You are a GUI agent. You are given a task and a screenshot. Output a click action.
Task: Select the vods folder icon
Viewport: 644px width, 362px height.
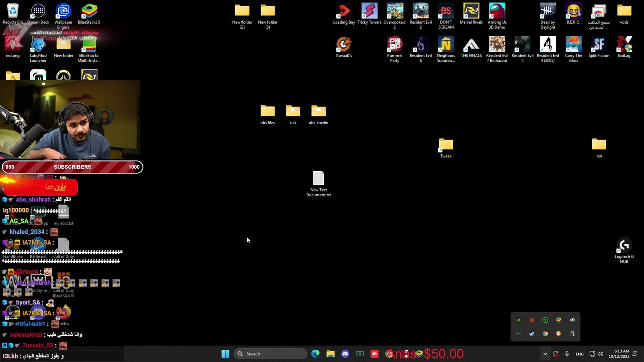point(624,14)
